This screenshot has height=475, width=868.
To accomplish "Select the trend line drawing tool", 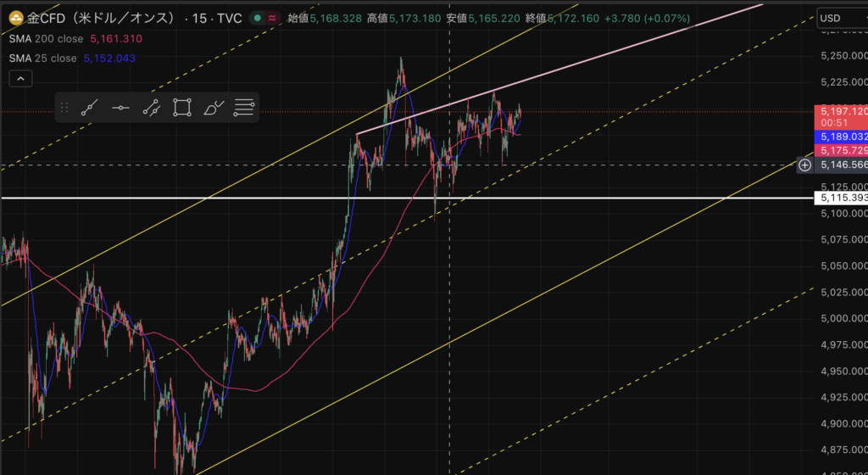I will tap(90, 108).
